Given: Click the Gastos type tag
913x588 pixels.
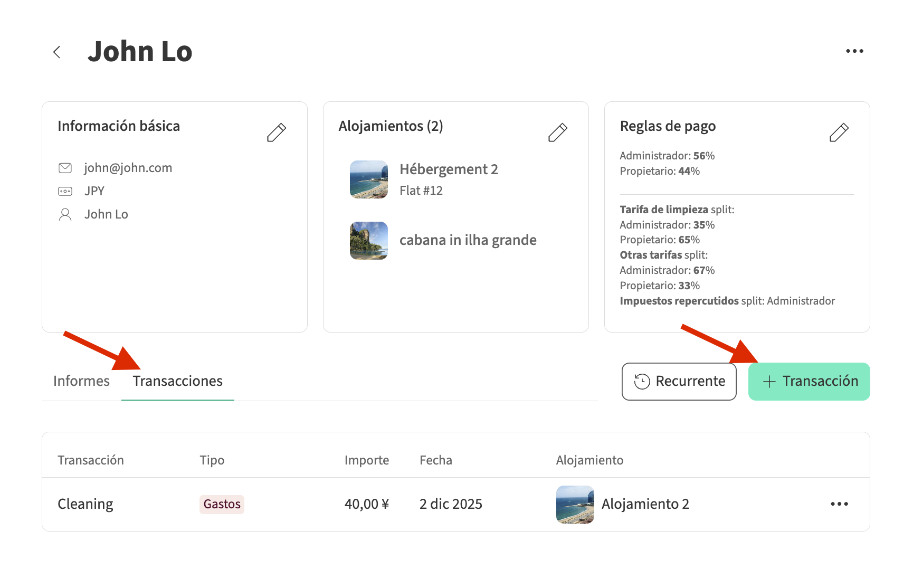Looking at the screenshot, I should (222, 504).
